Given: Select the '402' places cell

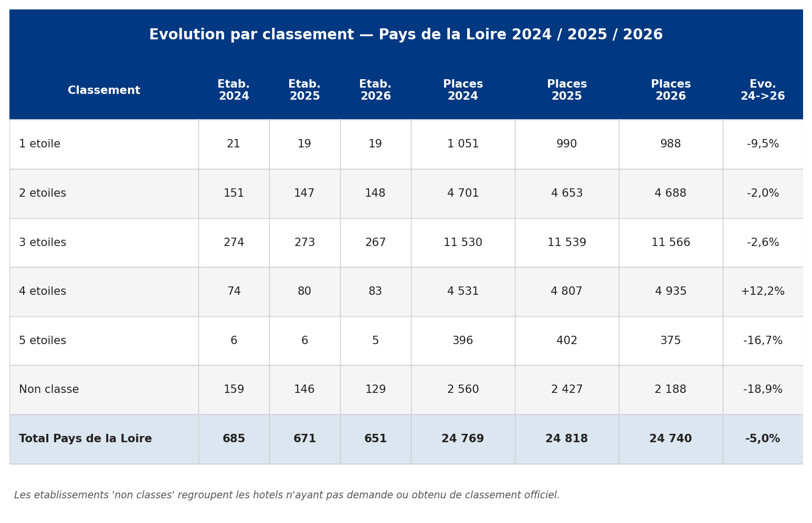Looking at the screenshot, I should tap(567, 341).
